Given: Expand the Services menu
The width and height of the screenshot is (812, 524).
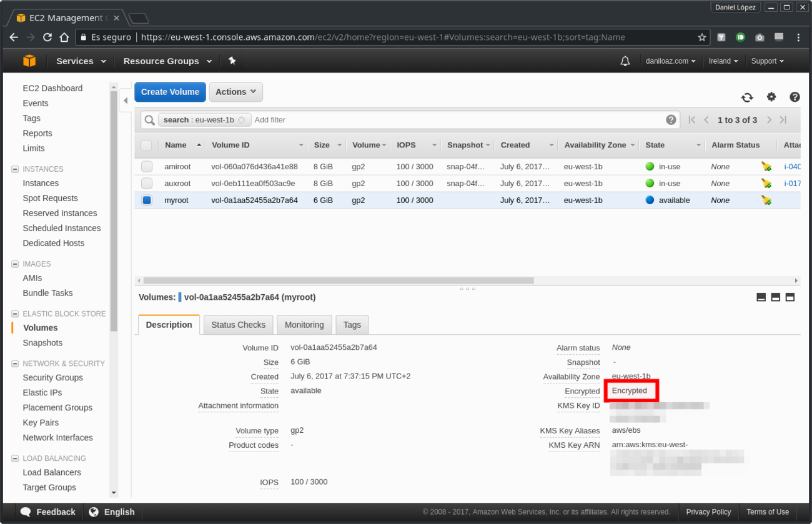Looking at the screenshot, I should click(x=81, y=61).
